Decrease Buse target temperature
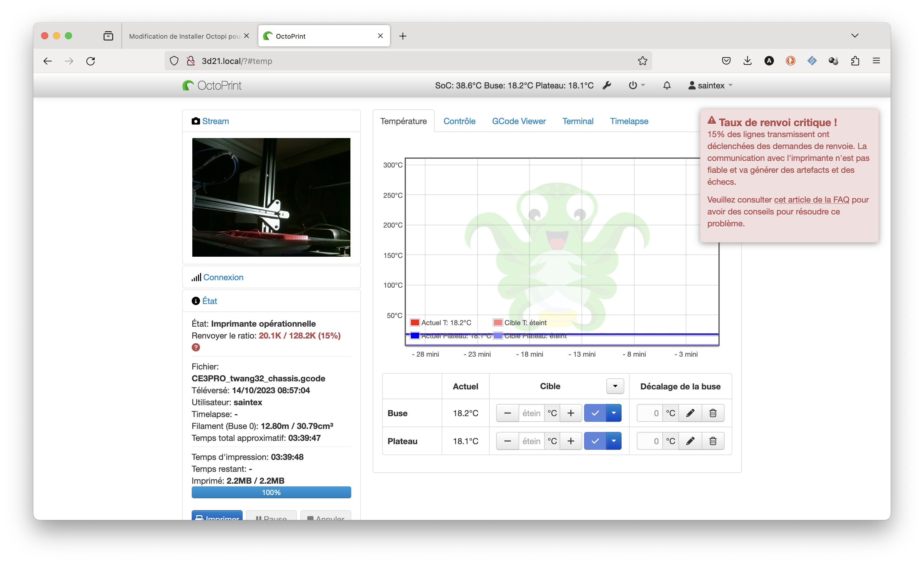The image size is (924, 564). pyautogui.click(x=507, y=413)
